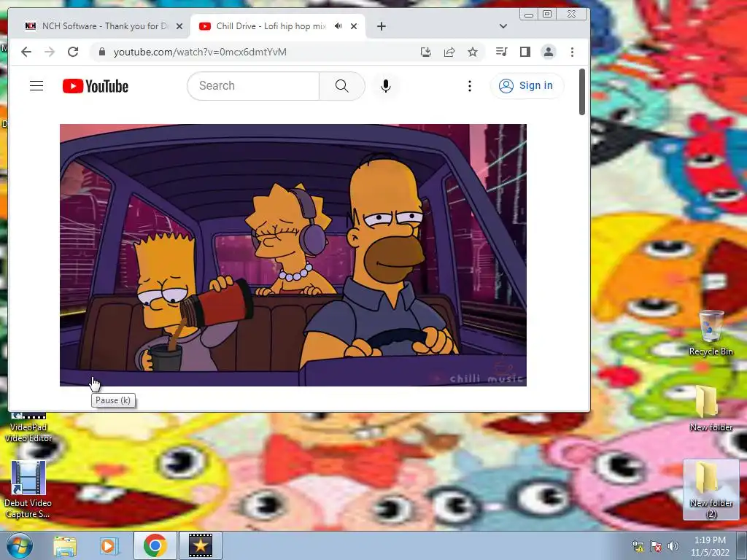This screenshot has width=747, height=560.
Task: Open the Action Center flag icon
Action: tap(656, 546)
